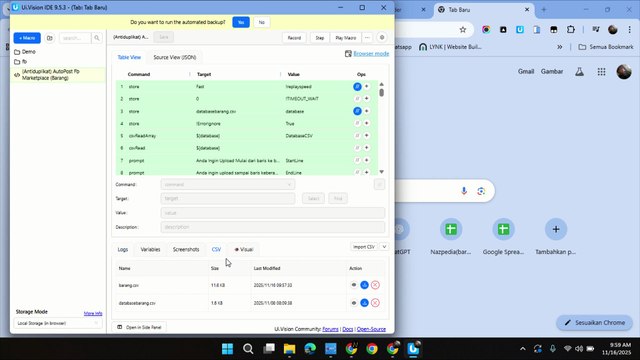Screen dimensions: 640x360
Task: Toggle comment on row 4 !ErrorIgnore
Action: 357,123
